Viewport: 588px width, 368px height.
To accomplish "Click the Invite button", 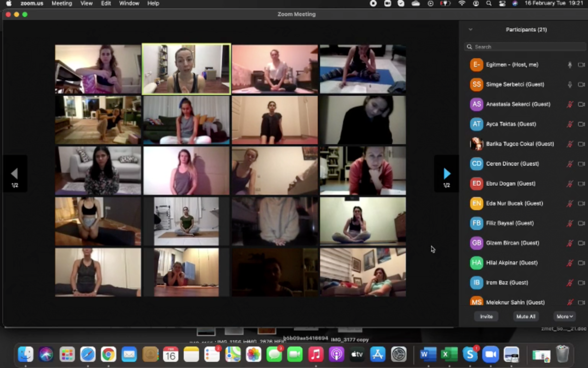I will [486, 316].
